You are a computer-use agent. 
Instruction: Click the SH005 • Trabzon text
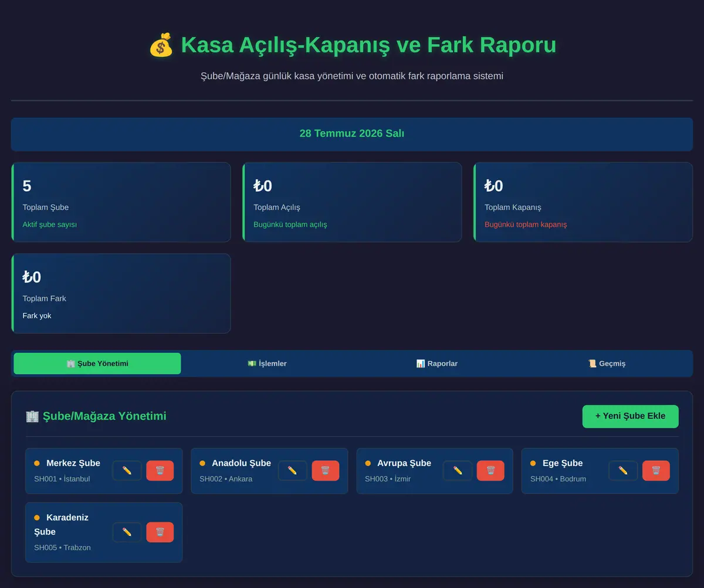point(62,548)
